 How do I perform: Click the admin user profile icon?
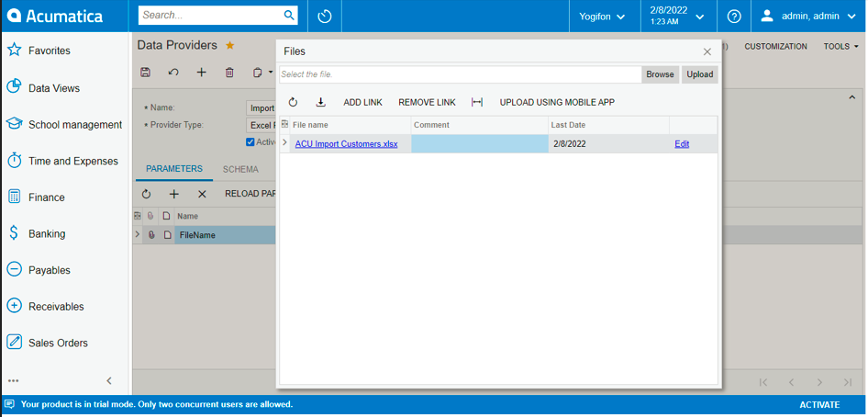coord(767,16)
